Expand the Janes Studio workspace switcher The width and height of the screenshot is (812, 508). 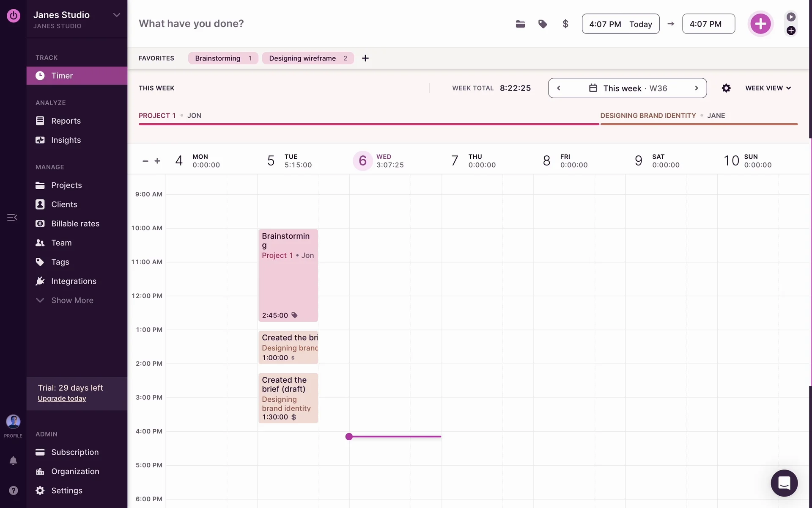[x=117, y=15]
